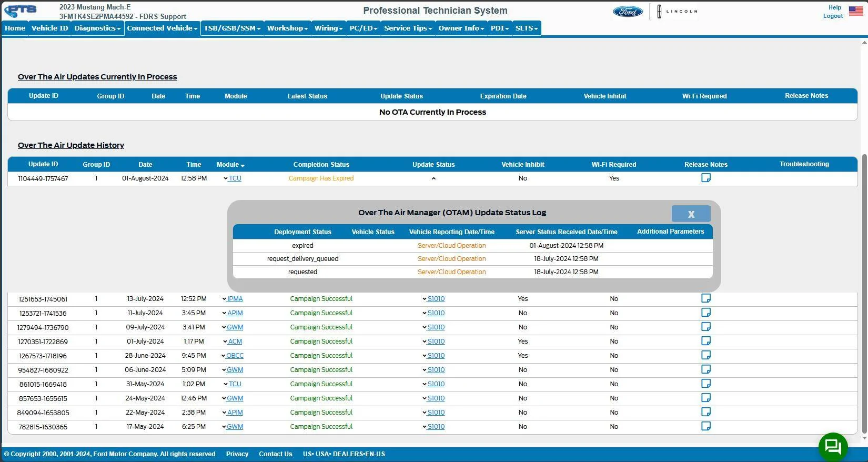868x462 pixels.
Task: Open release notes for update 1104449-1757467
Action: 706,178
